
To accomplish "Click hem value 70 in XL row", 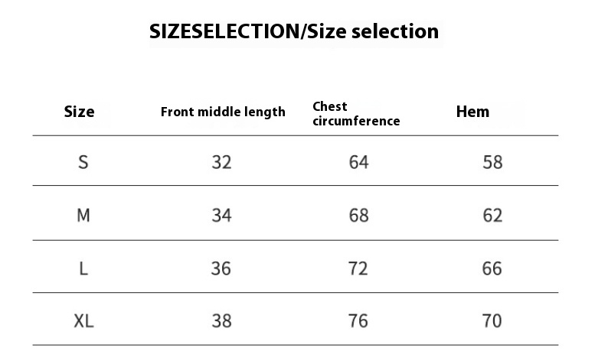I will click(492, 321).
